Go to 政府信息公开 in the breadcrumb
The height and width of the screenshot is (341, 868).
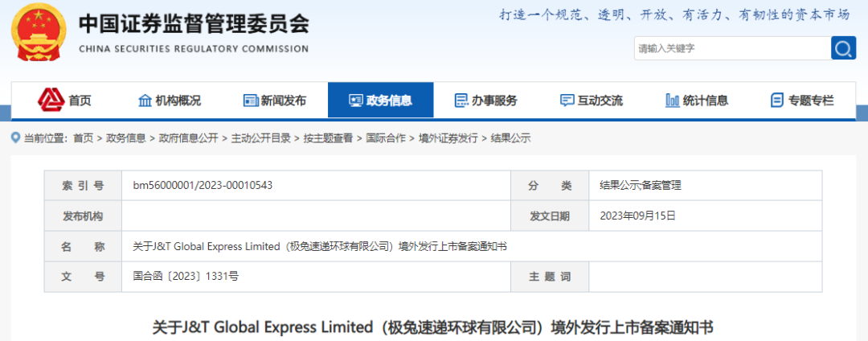coord(189,138)
